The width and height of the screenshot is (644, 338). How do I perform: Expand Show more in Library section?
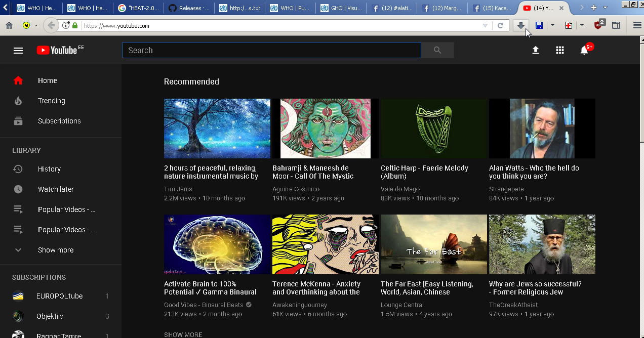[x=55, y=250]
